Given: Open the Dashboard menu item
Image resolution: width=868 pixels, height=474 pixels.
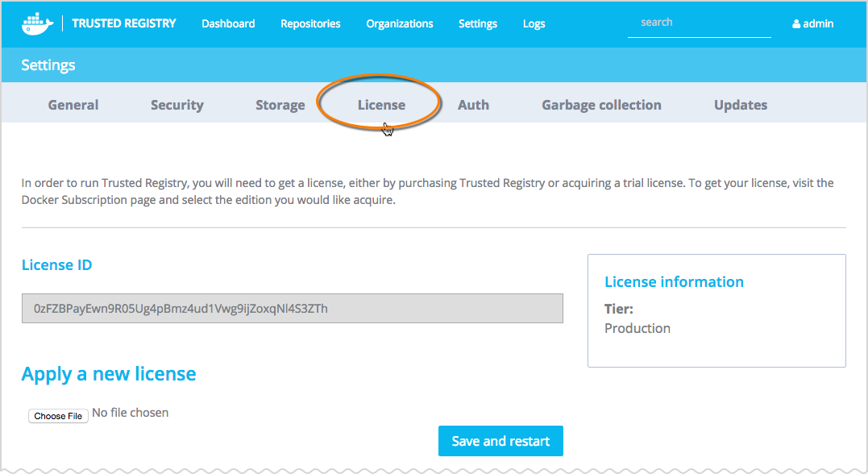Looking at the screenshot, I should (x=228, y=23).
